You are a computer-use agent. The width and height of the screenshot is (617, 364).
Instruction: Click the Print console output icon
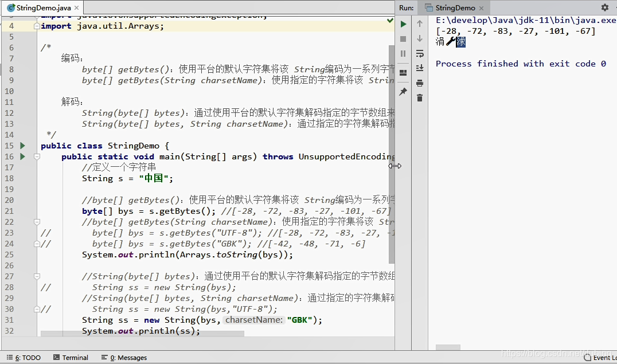click(x=420, y=83)
